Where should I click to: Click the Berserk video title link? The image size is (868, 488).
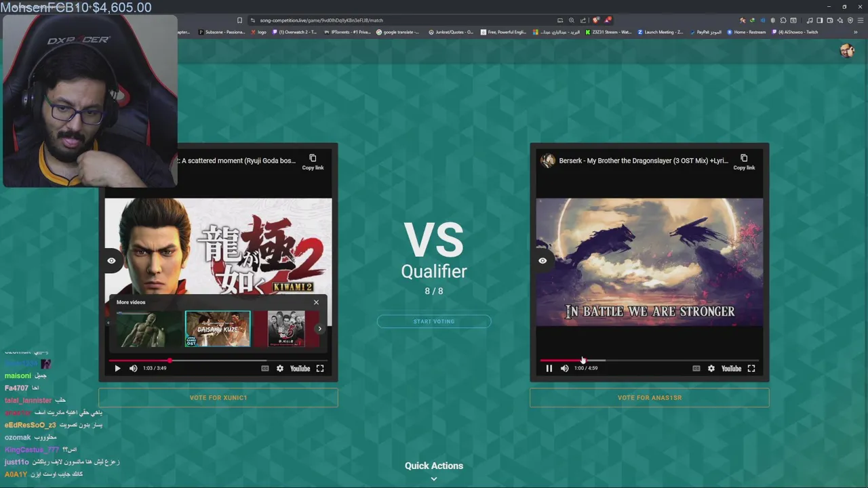(x=644, y=161)
